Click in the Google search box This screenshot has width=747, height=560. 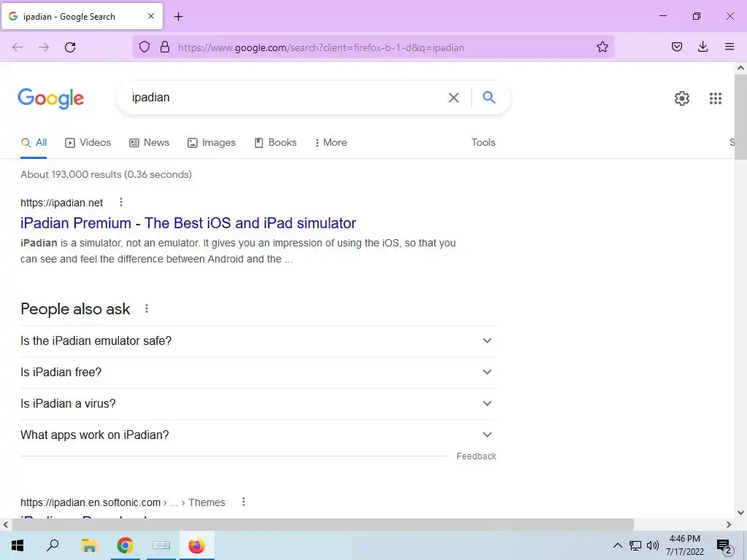pos(286,98)
